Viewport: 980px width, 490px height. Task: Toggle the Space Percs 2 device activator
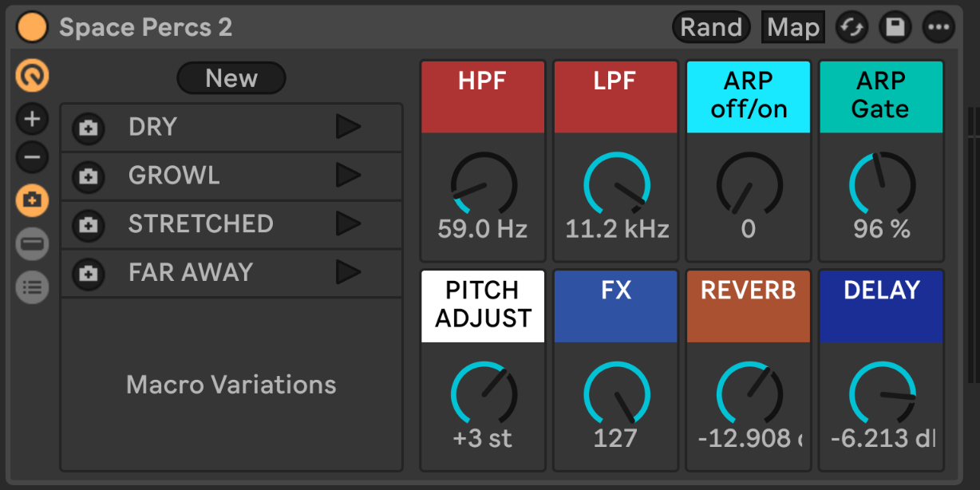pos(33,27)
